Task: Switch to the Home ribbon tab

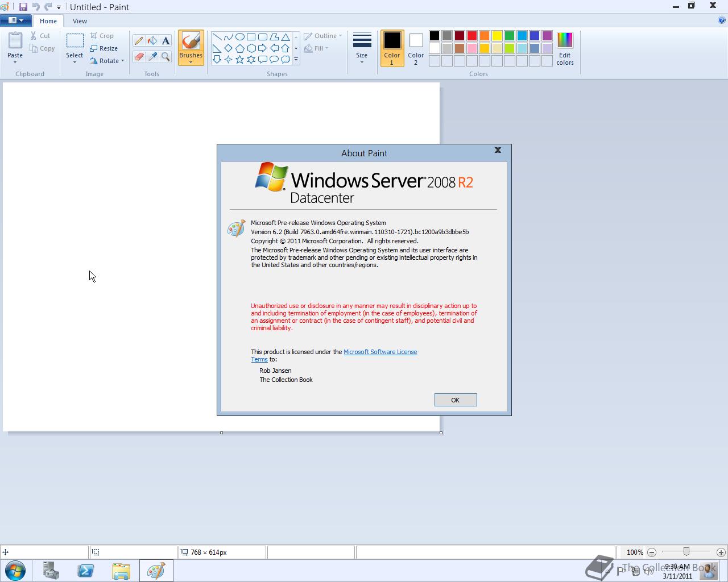Action: coord(48,21)
